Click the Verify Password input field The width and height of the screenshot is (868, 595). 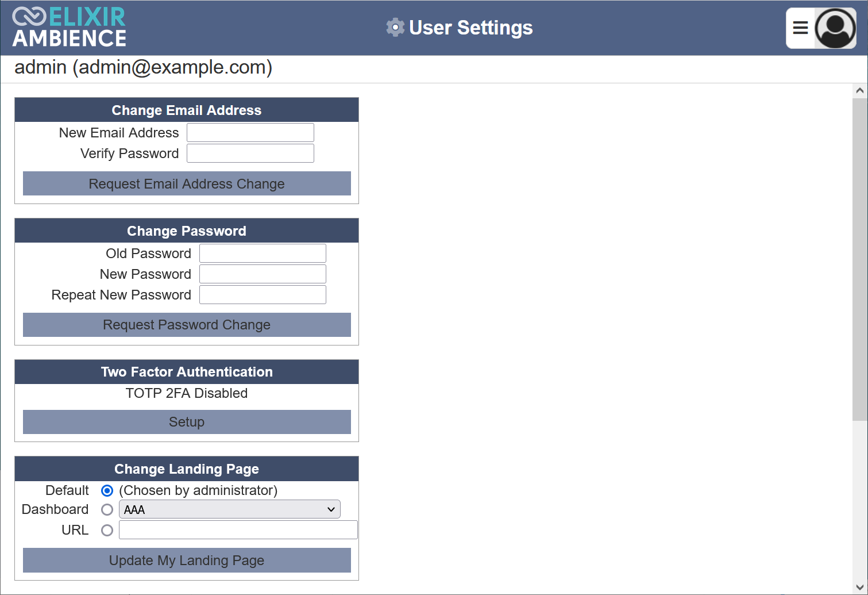(250, 153)
